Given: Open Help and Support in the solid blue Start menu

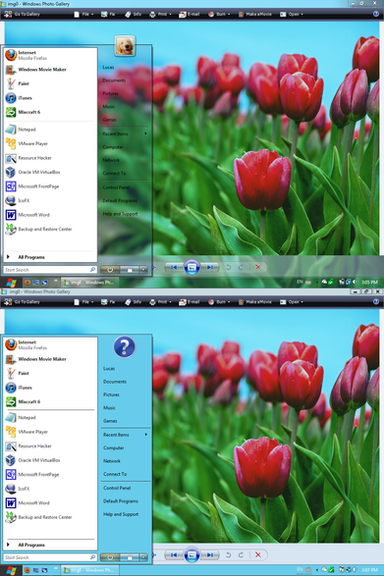Looking at the screenshot, I should click(x=125, y=515).
